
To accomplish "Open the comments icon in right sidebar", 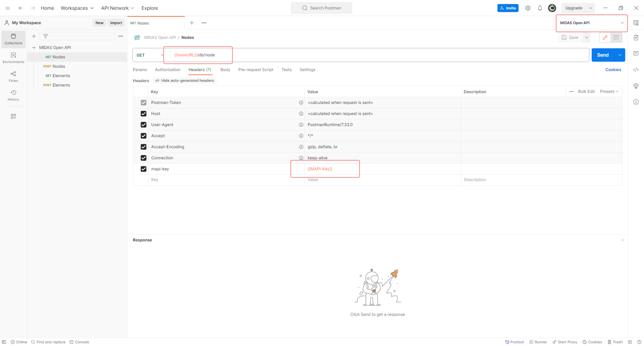I will pos(636,53).
